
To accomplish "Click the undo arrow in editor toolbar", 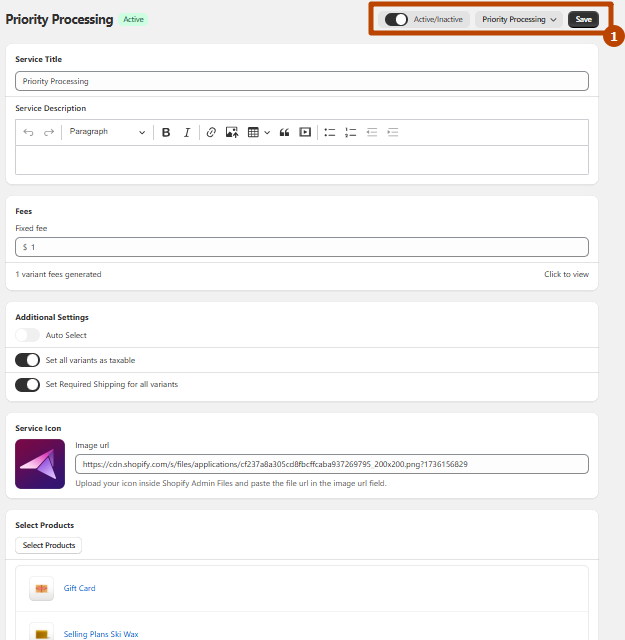I will click(28, 132).
